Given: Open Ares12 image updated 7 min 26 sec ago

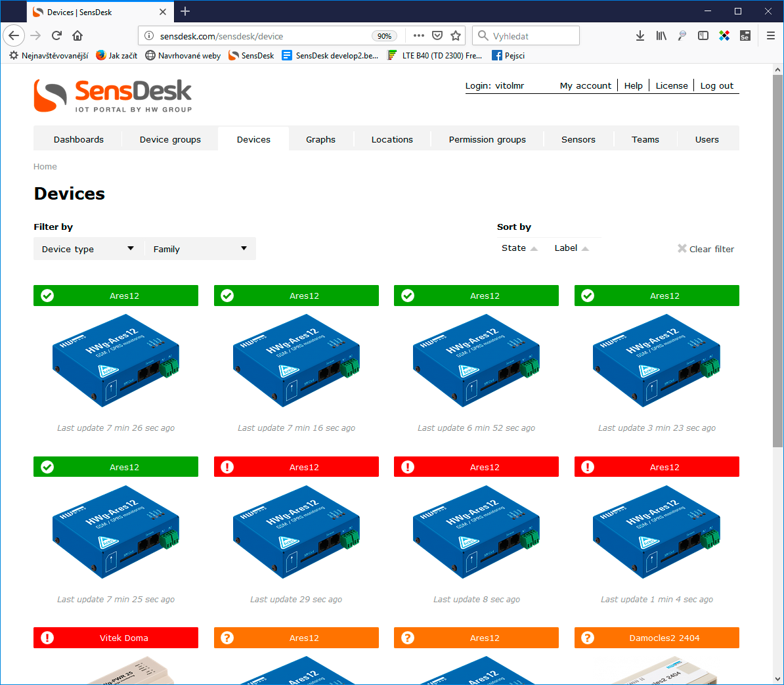Looking at the screenshot, I should click(x=116, y=361).
